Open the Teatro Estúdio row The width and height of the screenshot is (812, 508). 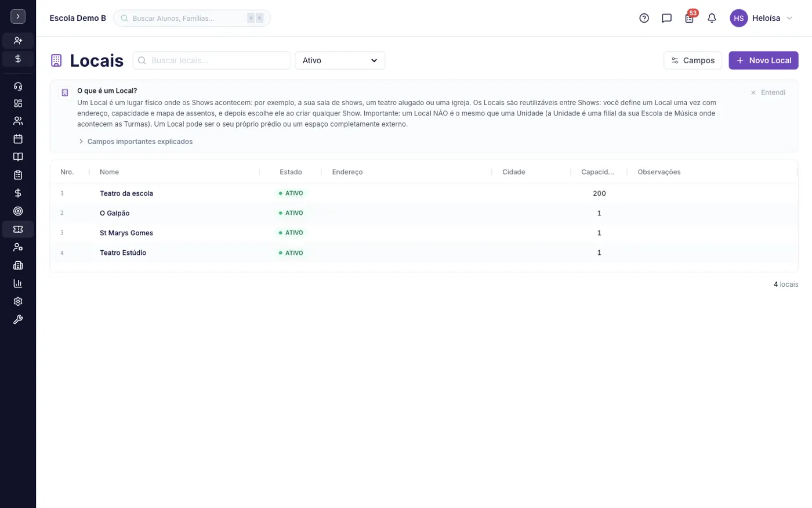coord(424,253)
